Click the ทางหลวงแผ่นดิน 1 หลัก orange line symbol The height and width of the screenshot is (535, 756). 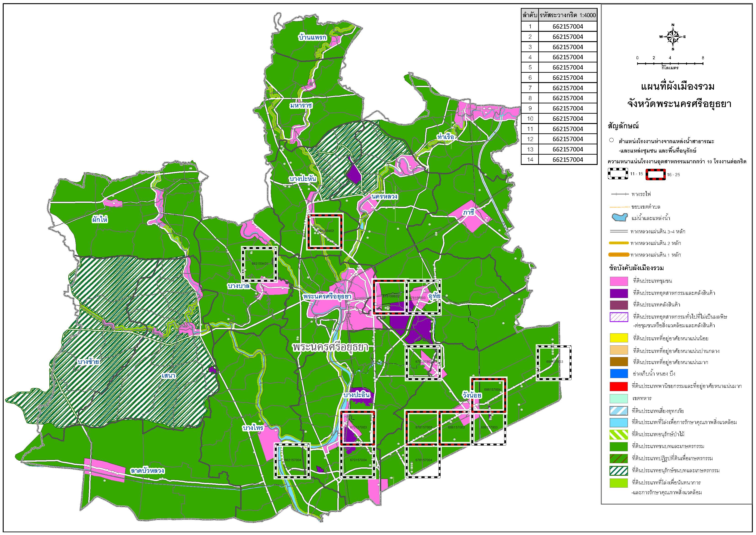(x=619, y=255)
